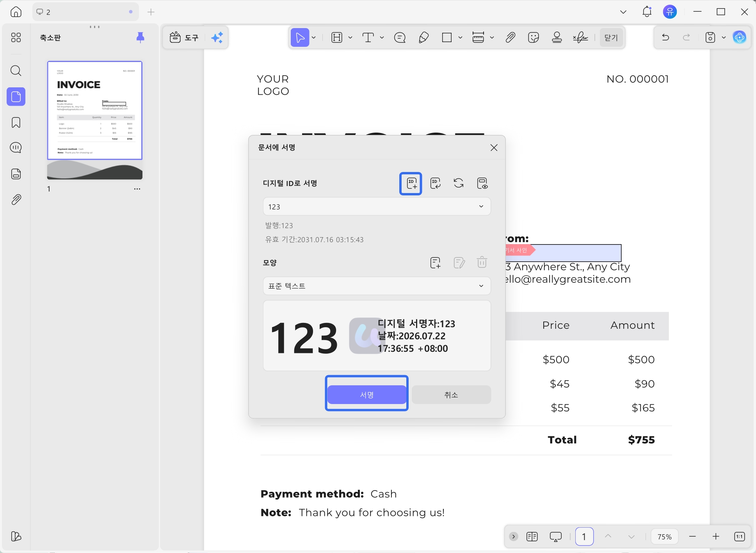Fit page to actual size 1:1
This screenshot has width=756, height=553.
pyautogui.click(x=739, y=537)
